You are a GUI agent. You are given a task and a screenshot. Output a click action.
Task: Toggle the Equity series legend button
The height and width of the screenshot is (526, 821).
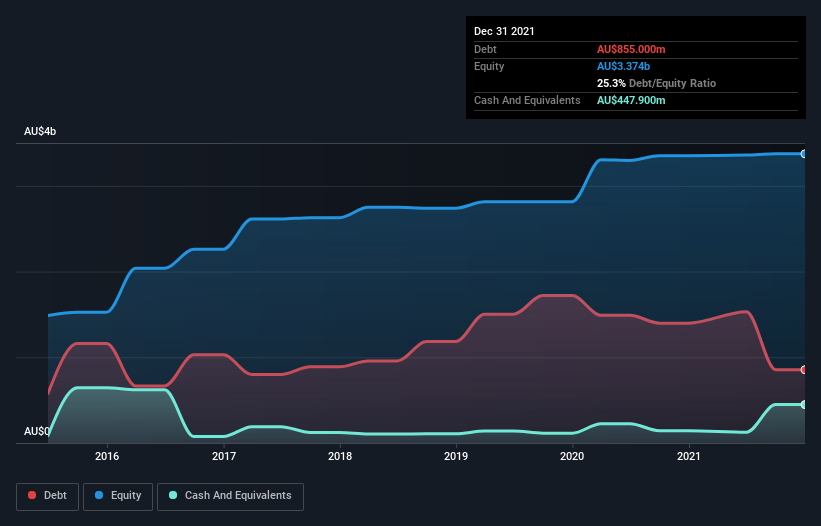pyautogui.click(x=118, y=496)
